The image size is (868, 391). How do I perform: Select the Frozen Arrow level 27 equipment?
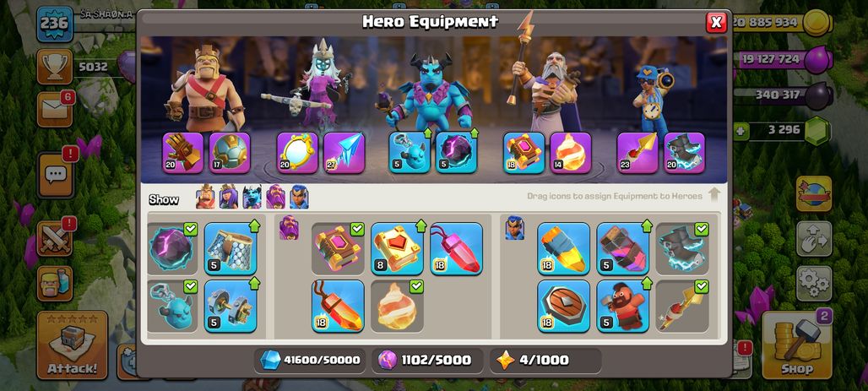coord(344,153)
